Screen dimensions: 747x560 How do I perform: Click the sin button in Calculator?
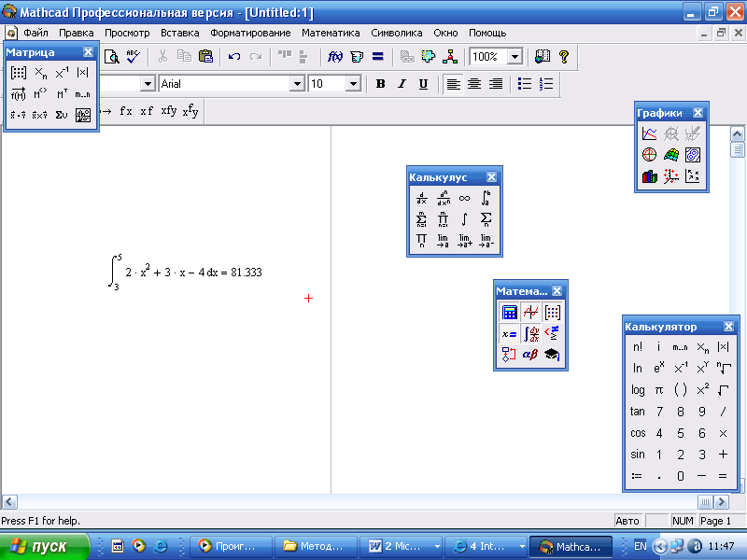pos(638,455)
